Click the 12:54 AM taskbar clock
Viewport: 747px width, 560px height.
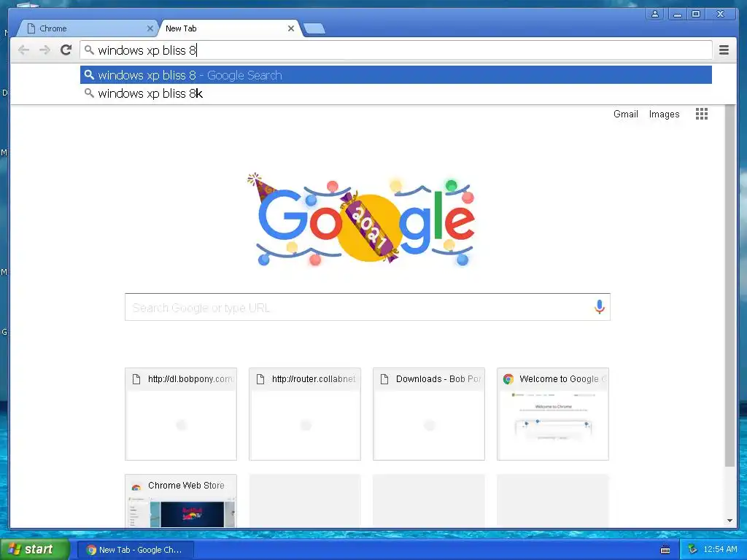tap(720, 549)
